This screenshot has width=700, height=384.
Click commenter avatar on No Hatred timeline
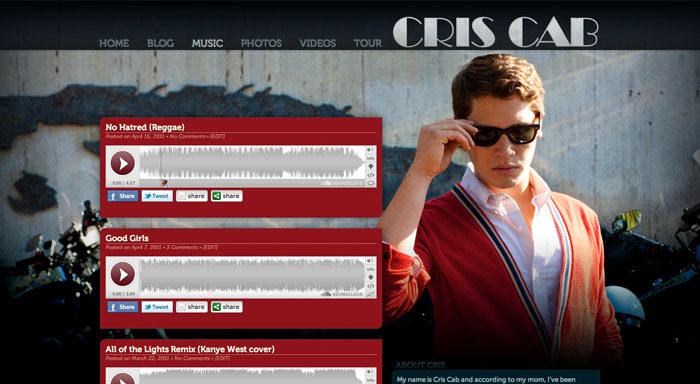coord(165,183)
